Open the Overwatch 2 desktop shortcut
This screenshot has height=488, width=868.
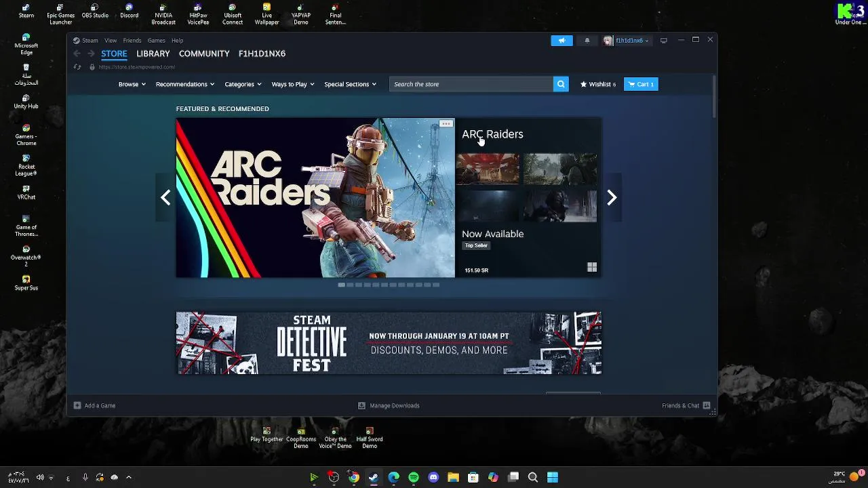coord(26,256)
